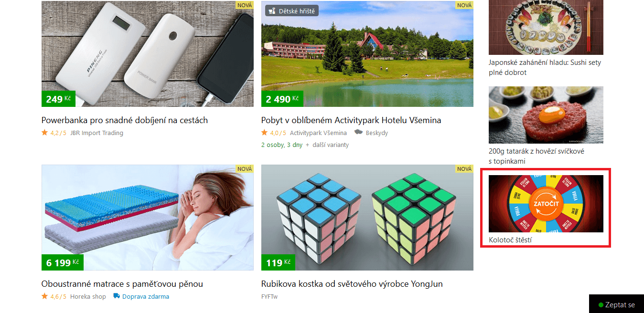Click the Beskydy region map icon
644x313 pixels.
pyautogui.click(x=358, y=133)
